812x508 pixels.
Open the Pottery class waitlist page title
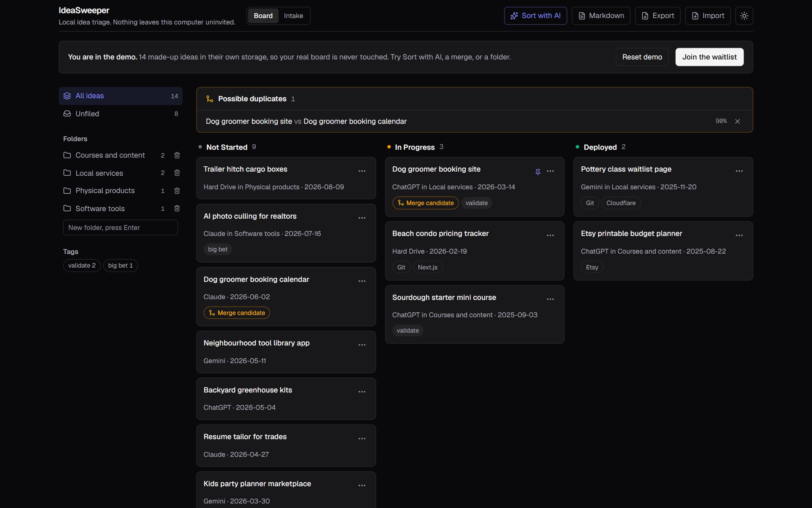coord(626,169)
